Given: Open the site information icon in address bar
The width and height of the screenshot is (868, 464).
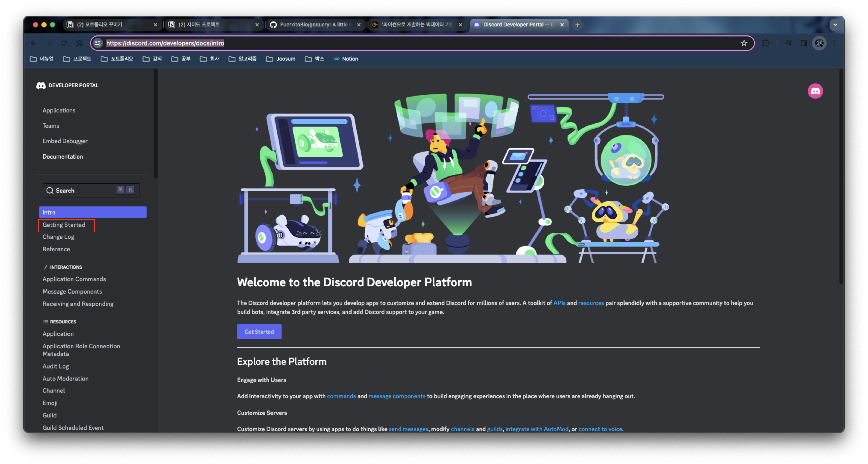Looking at the screenshot, I should coord(98,43).
